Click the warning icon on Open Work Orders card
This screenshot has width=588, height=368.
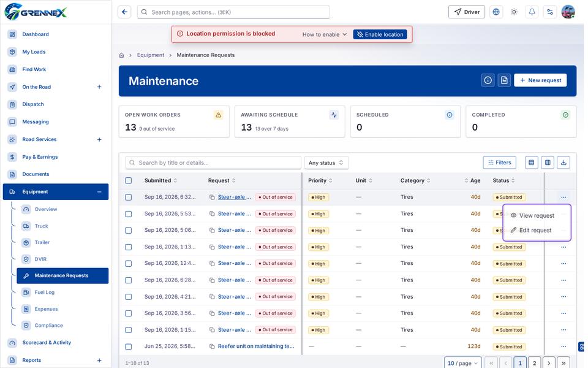[x=218, y=115]
